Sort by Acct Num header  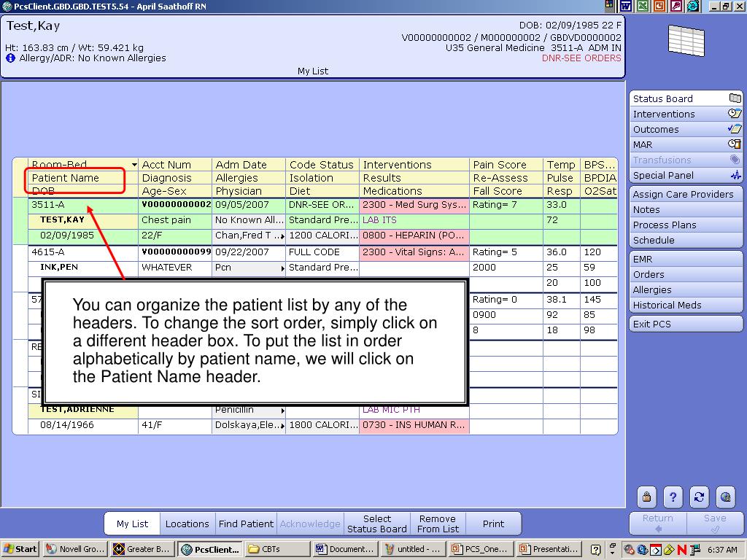click(175, 165)
